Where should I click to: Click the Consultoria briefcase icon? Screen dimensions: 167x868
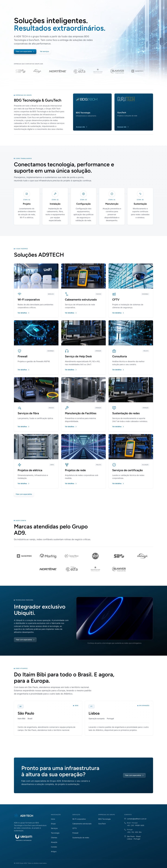tap(114, 351)
